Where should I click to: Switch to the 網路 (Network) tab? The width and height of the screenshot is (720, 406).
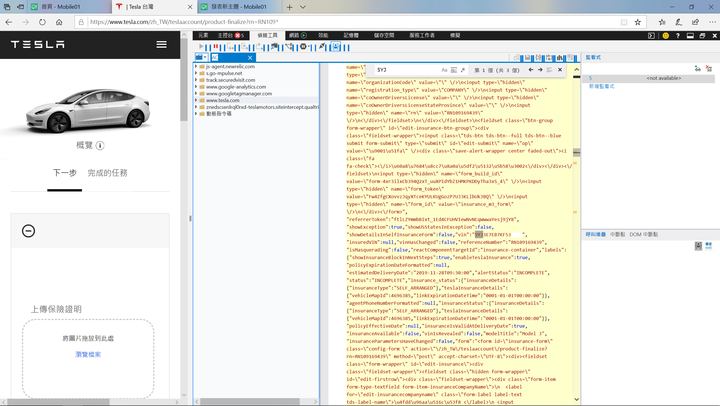[298, 35]
